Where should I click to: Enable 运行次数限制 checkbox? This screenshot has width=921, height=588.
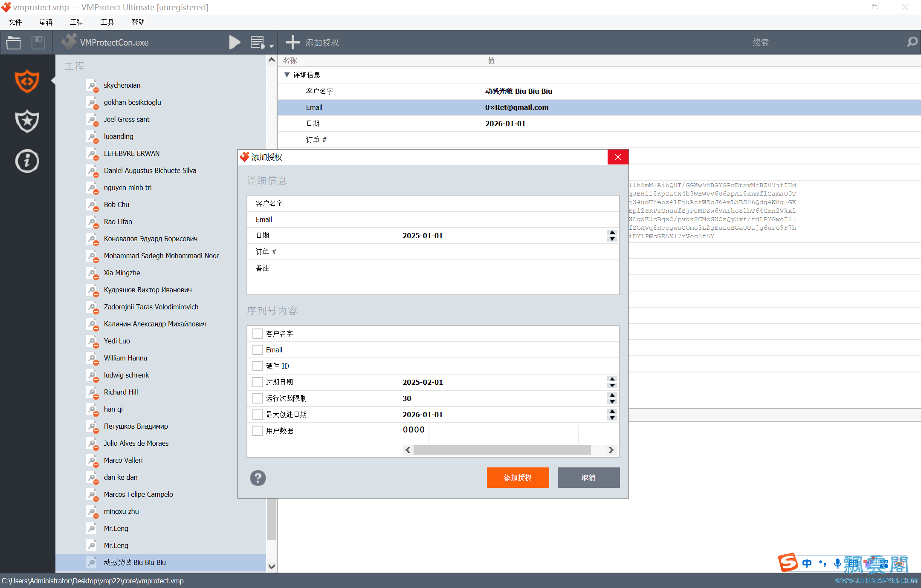coord(258,398)
